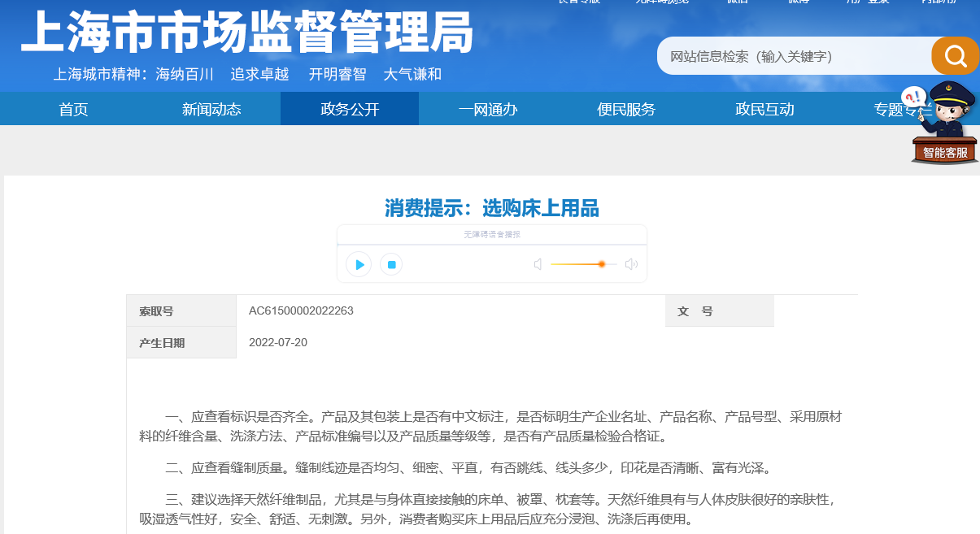Viewport: 980px width, 534px height.
Task: Click the orange search magnifier button
Action: (x=955, y=56)
